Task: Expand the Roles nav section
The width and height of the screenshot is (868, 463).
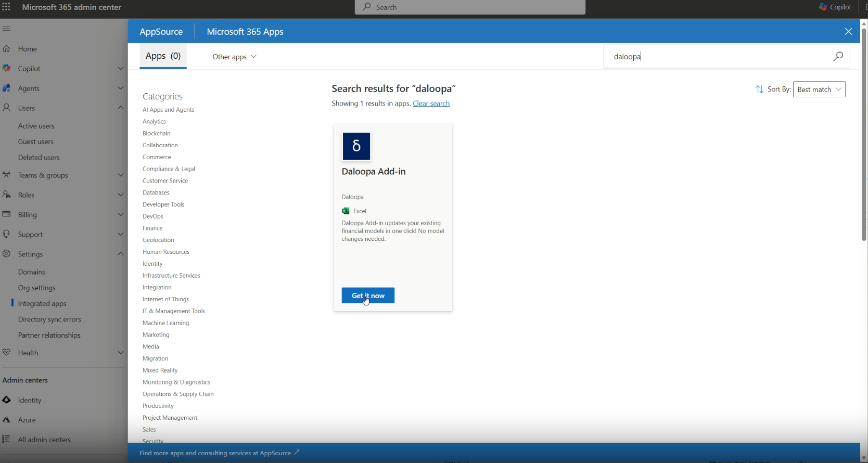Action: [x=121, y=195]
